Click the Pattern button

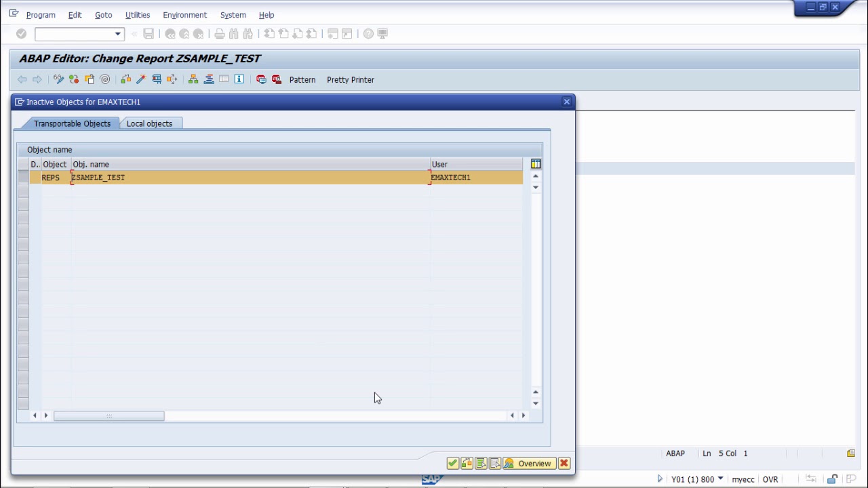click(302, 79)
